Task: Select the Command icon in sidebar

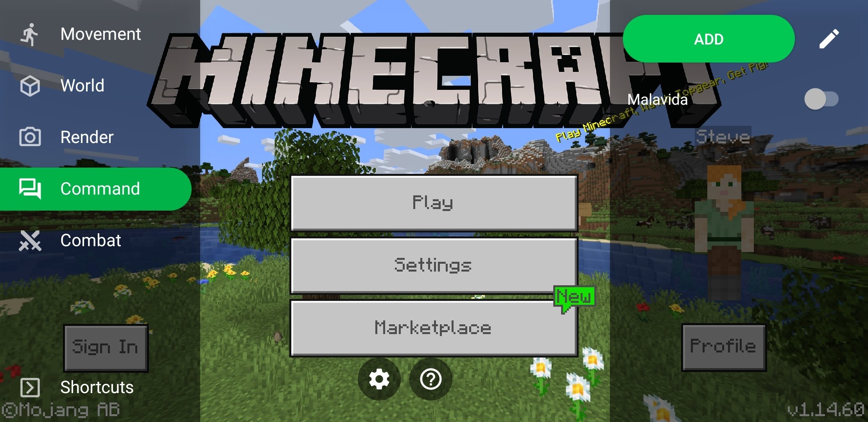Action: 30,189
